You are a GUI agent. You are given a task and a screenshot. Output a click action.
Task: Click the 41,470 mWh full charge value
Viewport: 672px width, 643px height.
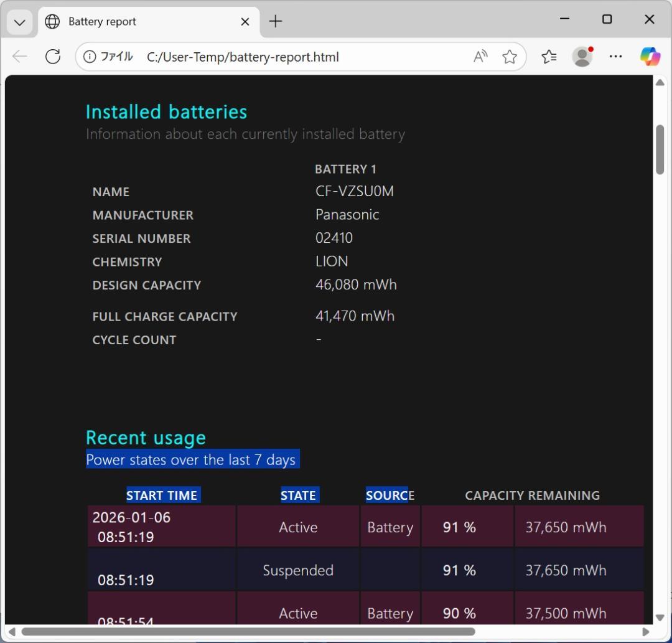tap(355, 316)
